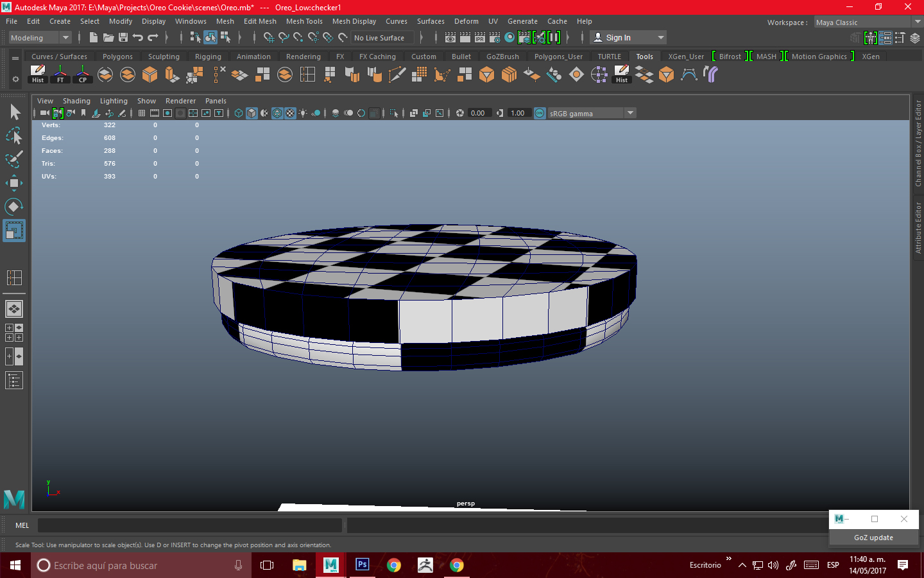
Task: Click the MEL command input field
Action: click(x=189, y=525)
